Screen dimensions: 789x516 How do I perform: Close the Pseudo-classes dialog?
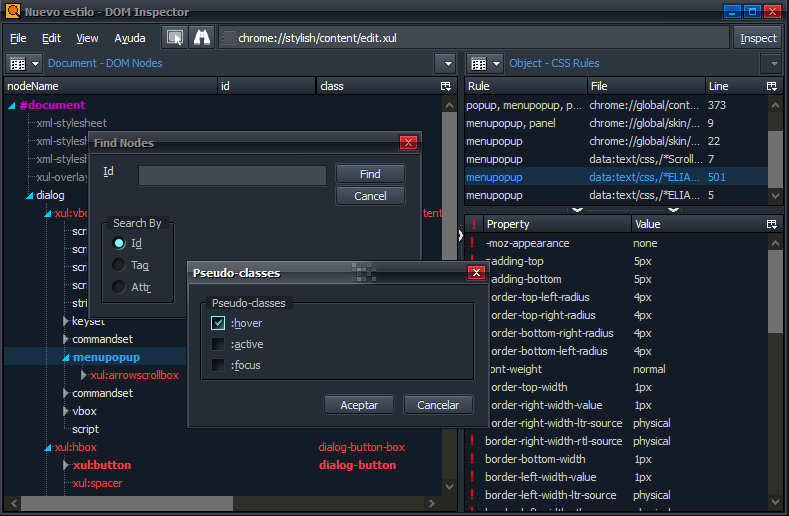click(476, 273)
